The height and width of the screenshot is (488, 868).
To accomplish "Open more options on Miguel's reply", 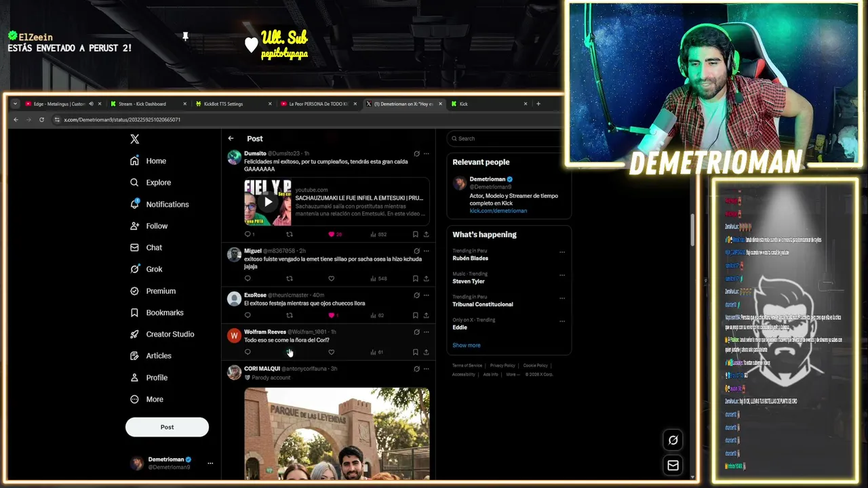I will [426, 251].
